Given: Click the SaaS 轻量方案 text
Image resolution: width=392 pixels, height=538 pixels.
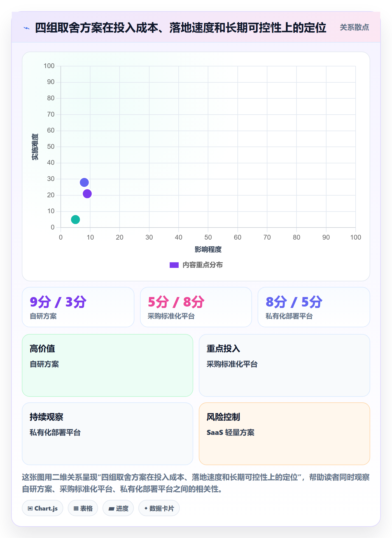Looking at the screenshot, I should tap(230, 432).
